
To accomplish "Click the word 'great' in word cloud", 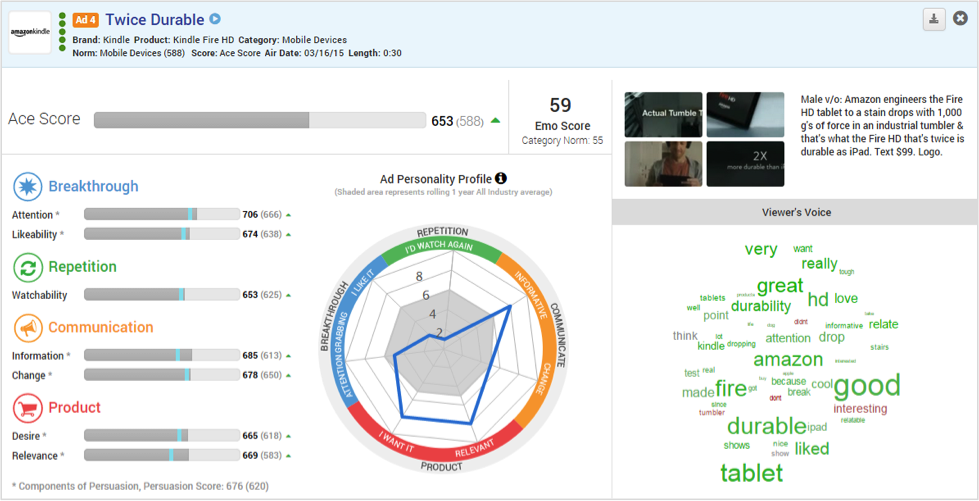I will point(780,286).
